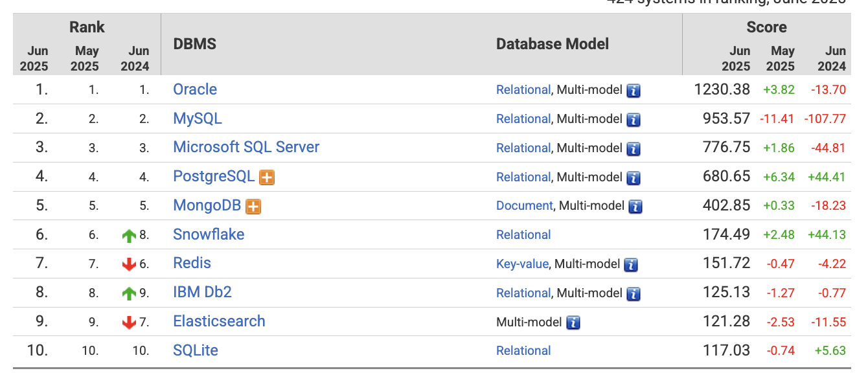Click the +5.63 yearly change for SQLite
Viewport: 868px width, 373px height.
(x=830, y=351)
